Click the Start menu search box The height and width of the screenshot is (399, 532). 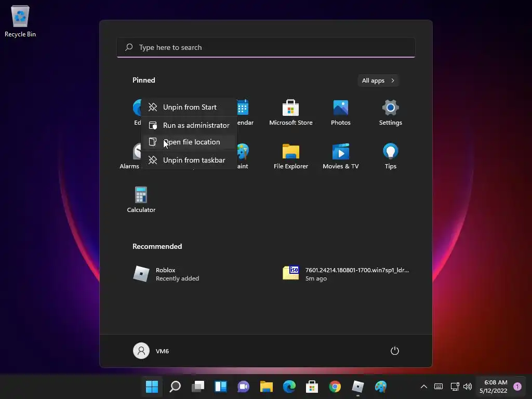click(266, 47)
